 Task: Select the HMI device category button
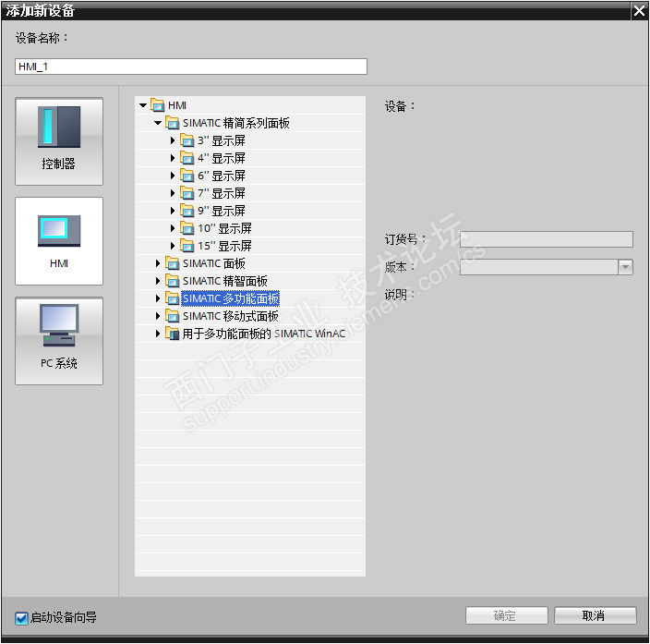[x=59, y=241]
